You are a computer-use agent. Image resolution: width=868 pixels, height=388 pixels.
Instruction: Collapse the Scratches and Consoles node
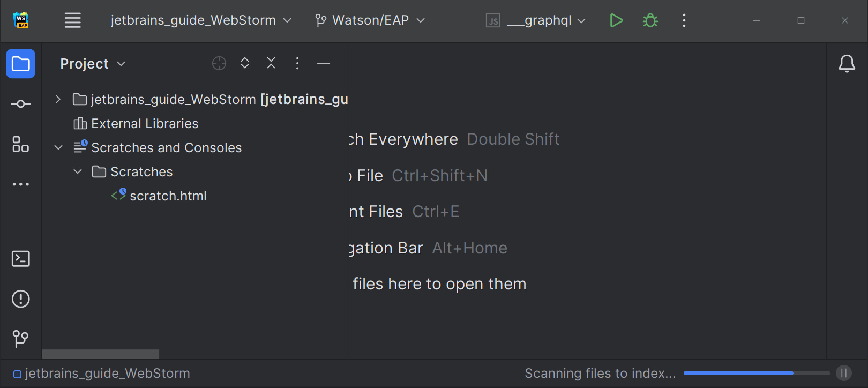coord(58,147)
